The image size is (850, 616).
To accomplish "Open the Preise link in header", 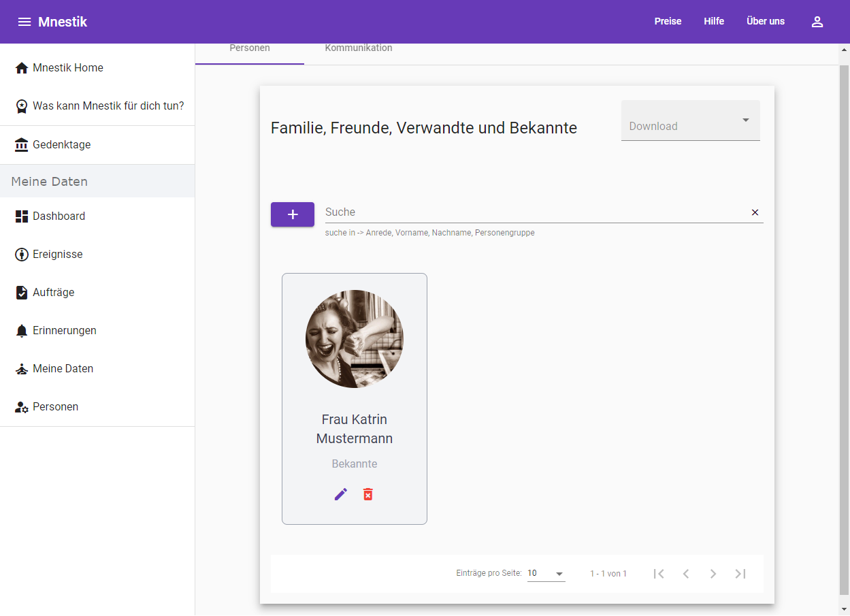I will coord(668,22).
